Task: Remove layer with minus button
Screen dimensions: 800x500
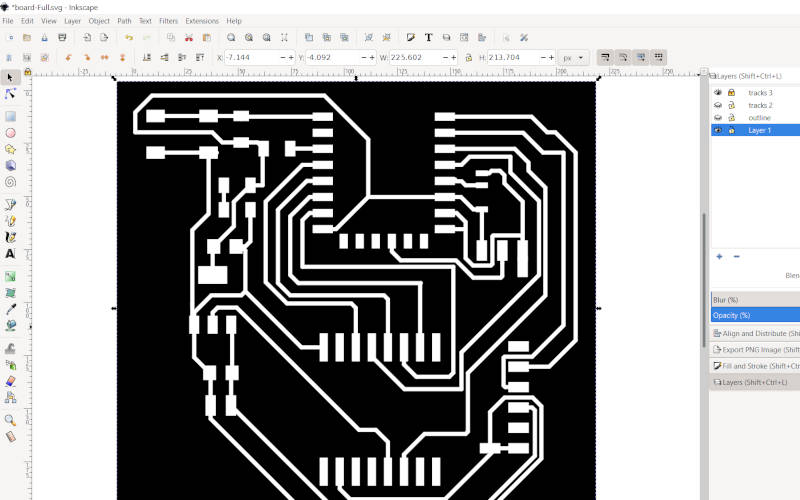Action: (736, 256)
